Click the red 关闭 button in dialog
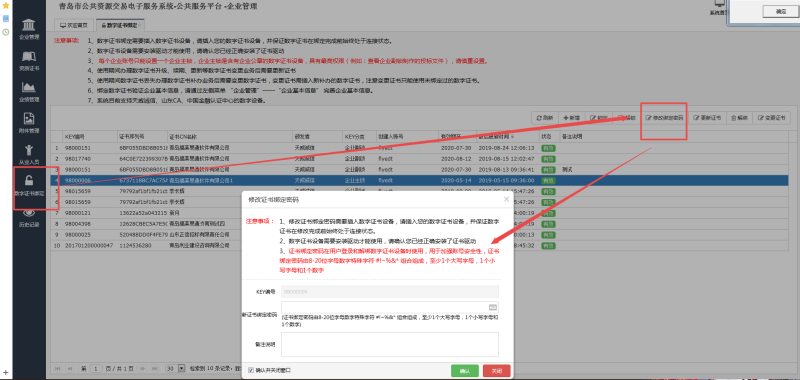800x380 pixels. pos(496,371)
